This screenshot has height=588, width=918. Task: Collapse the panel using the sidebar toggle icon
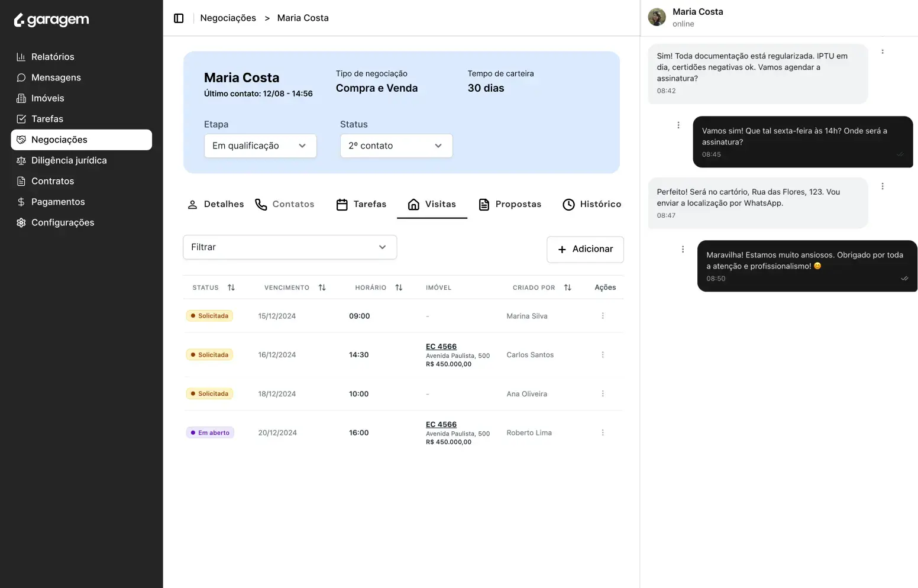[179, 18]
